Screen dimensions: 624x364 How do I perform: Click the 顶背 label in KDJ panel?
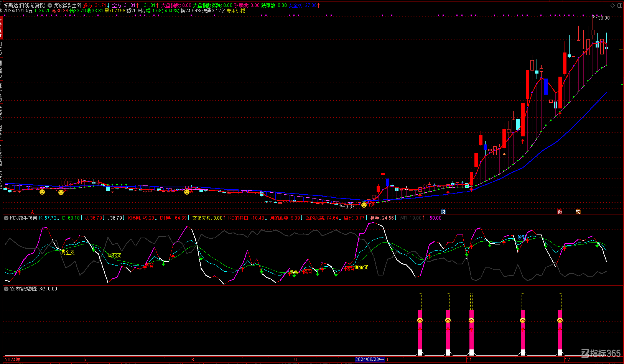pos(522,238)
